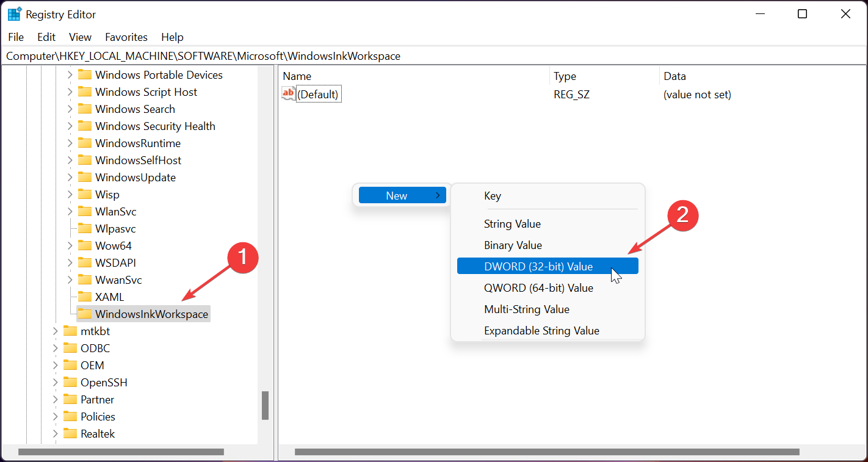868x462 pixels.
Task: Click the Windows Security Health folder icon
Action: coord(85,126)
